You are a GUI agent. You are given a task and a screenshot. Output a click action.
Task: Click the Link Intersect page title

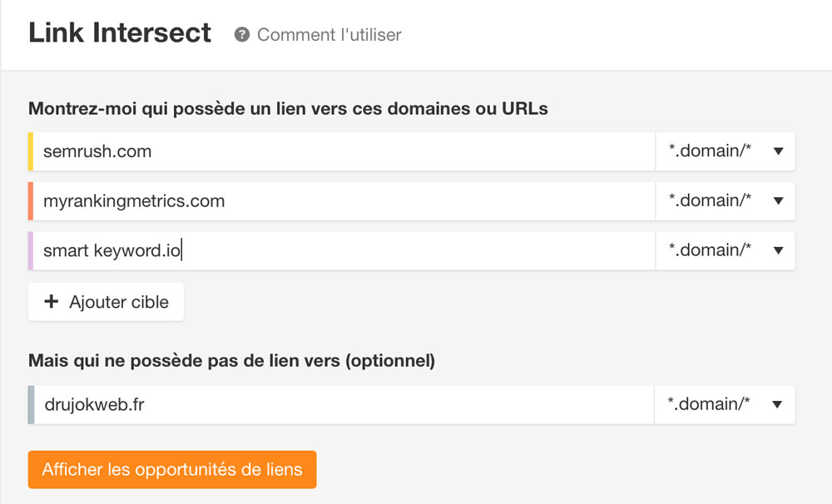click(x=120, y=33)
